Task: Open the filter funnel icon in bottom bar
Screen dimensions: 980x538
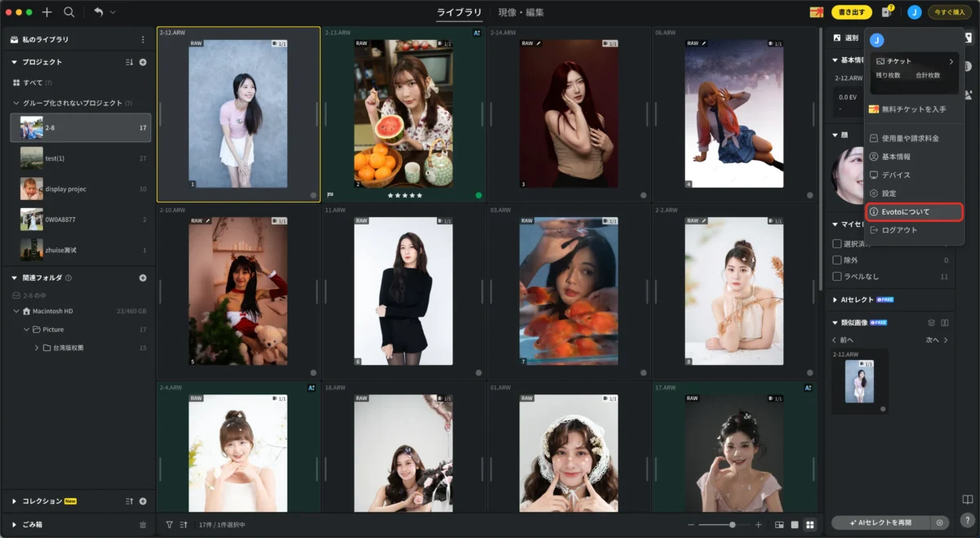Action: tap(169, 525)
